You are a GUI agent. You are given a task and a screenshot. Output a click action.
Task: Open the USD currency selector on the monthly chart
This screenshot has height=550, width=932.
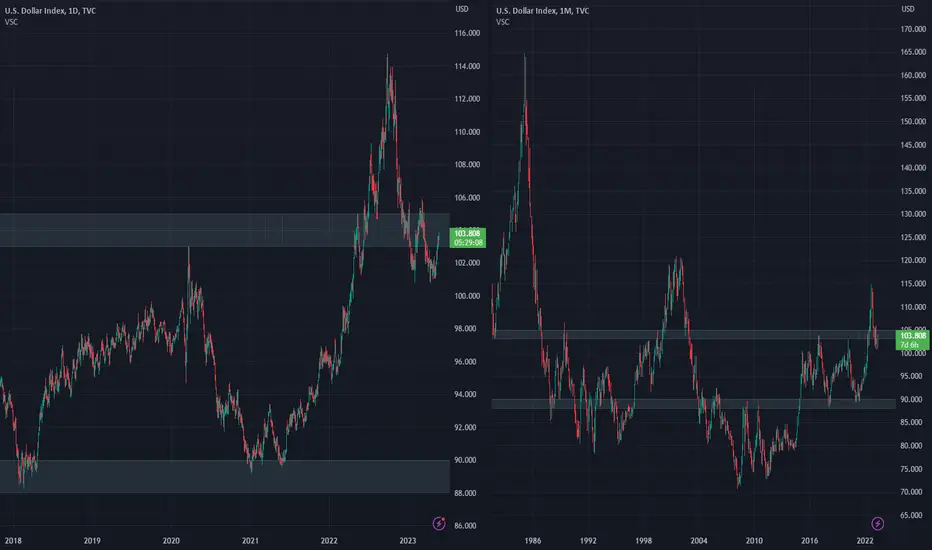[908, 9]
